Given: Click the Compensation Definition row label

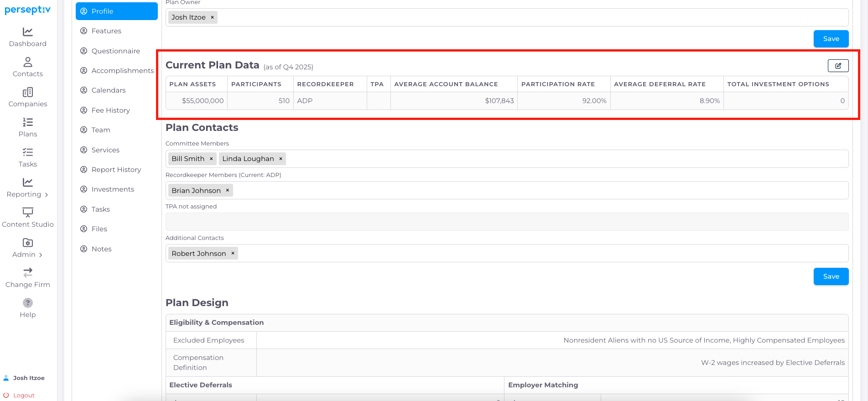Looking at the screenshot, I should pos(198,363).
